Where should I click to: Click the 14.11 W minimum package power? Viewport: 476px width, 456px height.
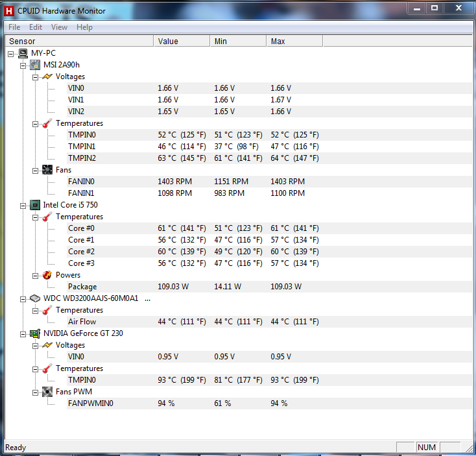228,287
